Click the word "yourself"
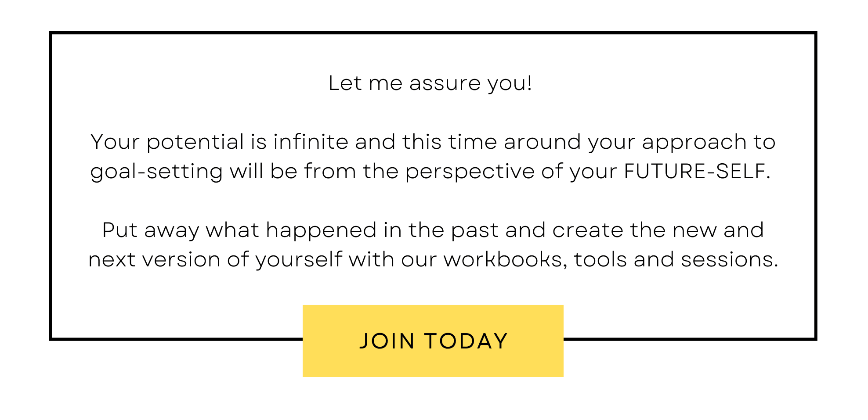The width and height of the screenshot is (868, 420). click(299, 260)
